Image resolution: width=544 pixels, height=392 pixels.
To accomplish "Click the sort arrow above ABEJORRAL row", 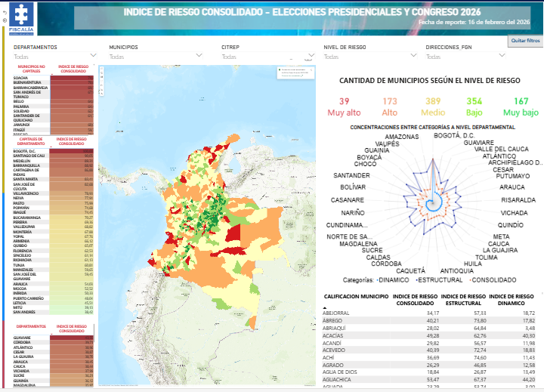I will pyautogui.click(x=325, y=308).
